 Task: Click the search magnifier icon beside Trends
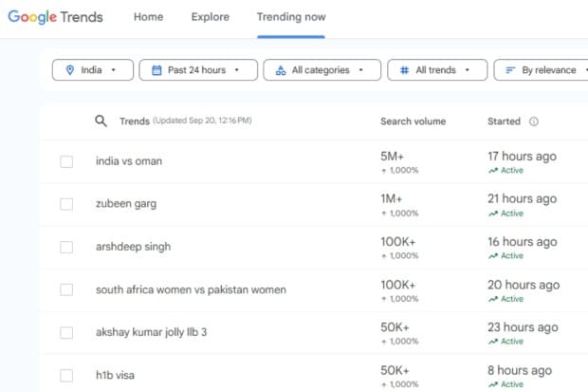click(101, 121)
